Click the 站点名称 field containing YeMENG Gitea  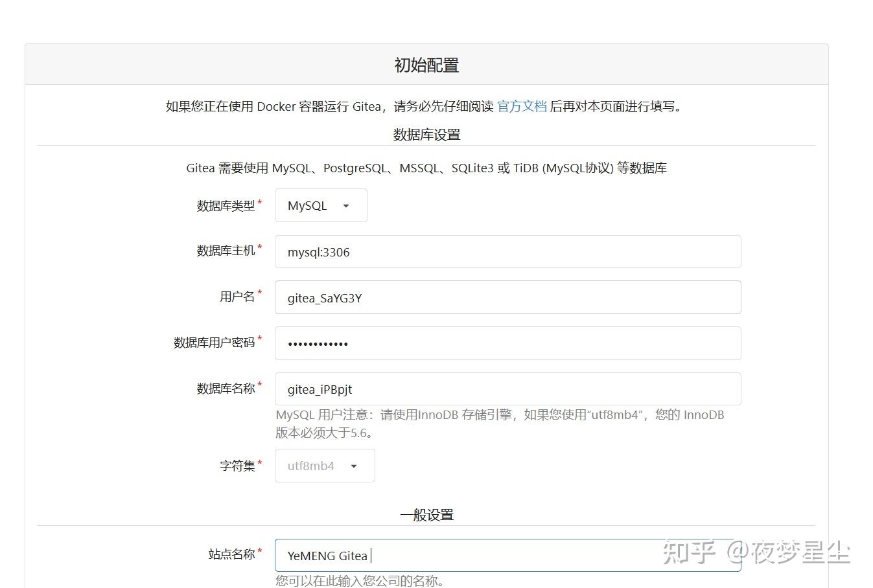click(x=454, y=555)
